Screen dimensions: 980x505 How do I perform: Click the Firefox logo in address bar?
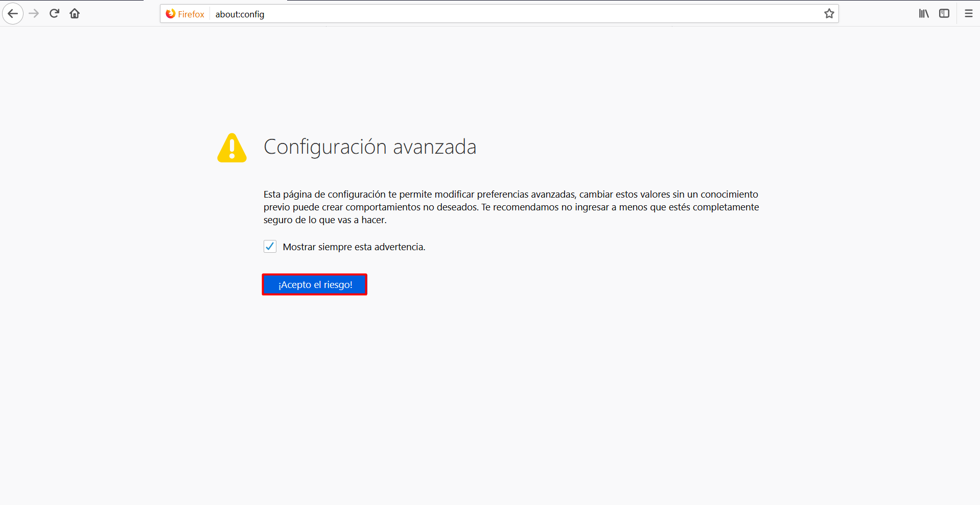[x=171, y=14]
